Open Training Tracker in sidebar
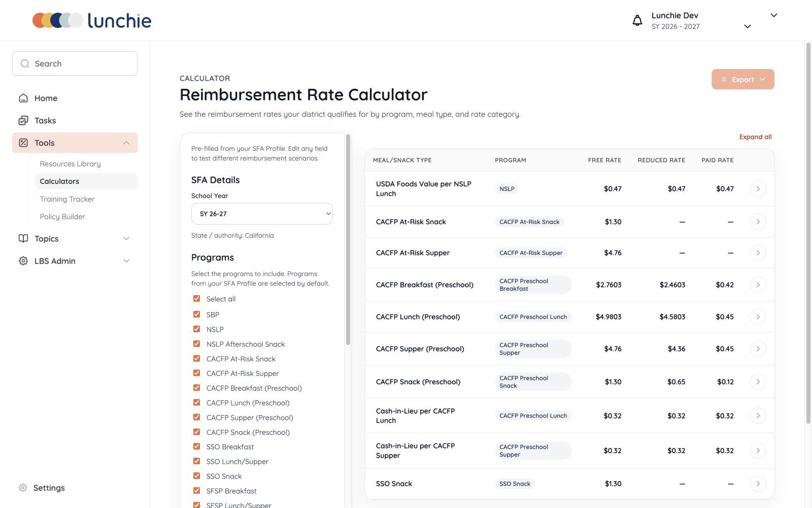Screen dimensions: 812x508 [x=67, y=199]
